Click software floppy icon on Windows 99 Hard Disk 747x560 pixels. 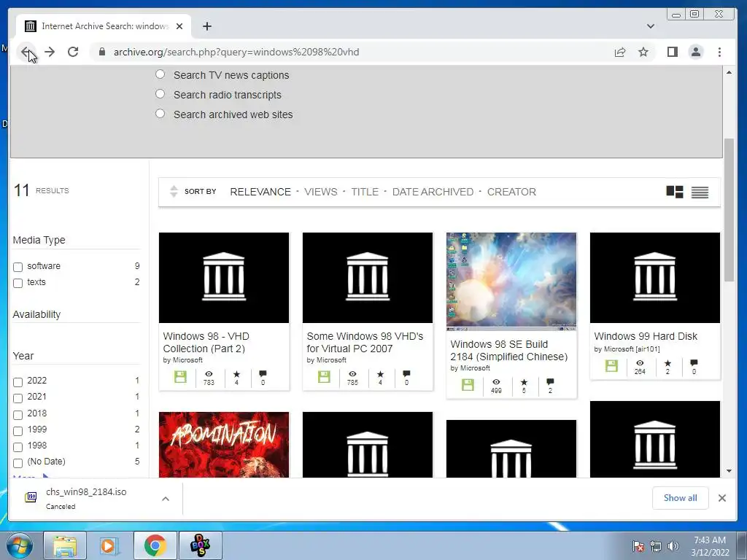coord(611,366)
